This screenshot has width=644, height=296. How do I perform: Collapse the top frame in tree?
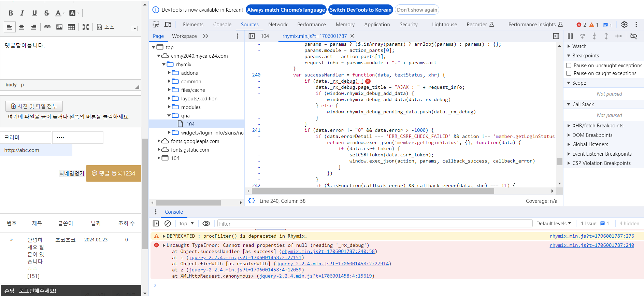coord(154,47)
